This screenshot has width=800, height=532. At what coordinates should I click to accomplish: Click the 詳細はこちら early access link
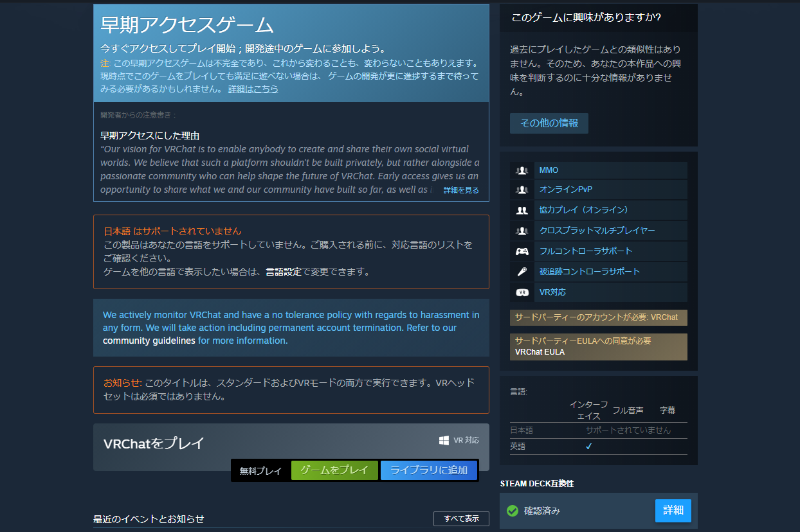[x=253, y=89]
